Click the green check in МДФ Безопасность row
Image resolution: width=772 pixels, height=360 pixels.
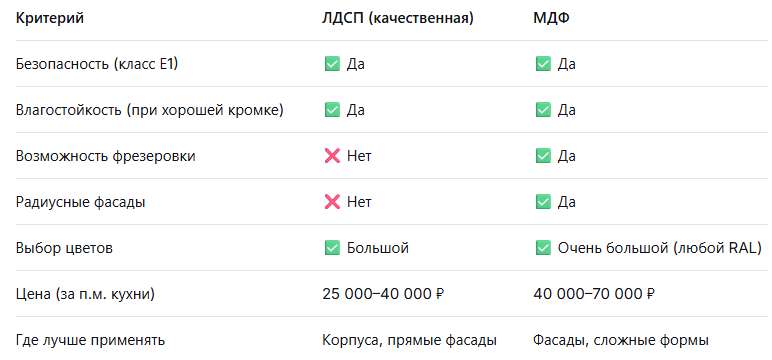(x=543, y=64)
